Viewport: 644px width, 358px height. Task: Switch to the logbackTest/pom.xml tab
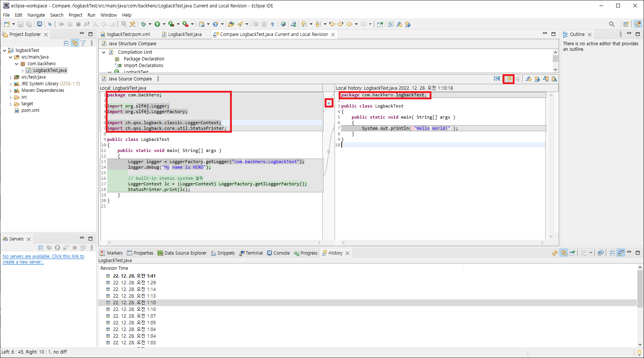pyautogui.click(x=125, y=34)
